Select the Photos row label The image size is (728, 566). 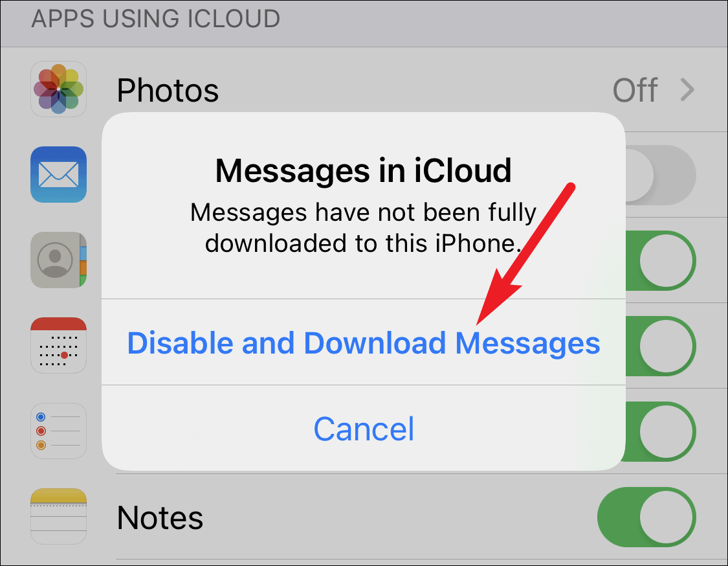pos(168,90)
